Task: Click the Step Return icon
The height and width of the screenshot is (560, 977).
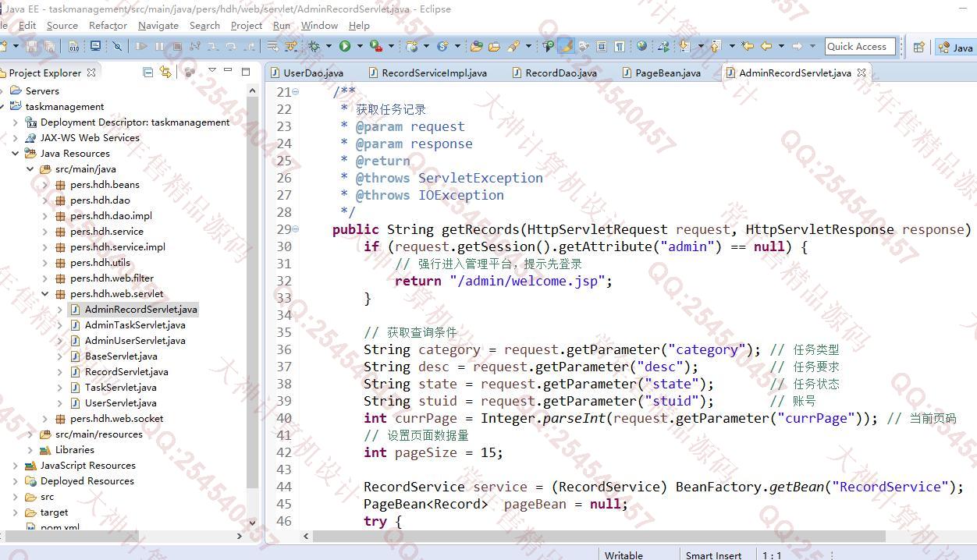Action: pos(249,47)
